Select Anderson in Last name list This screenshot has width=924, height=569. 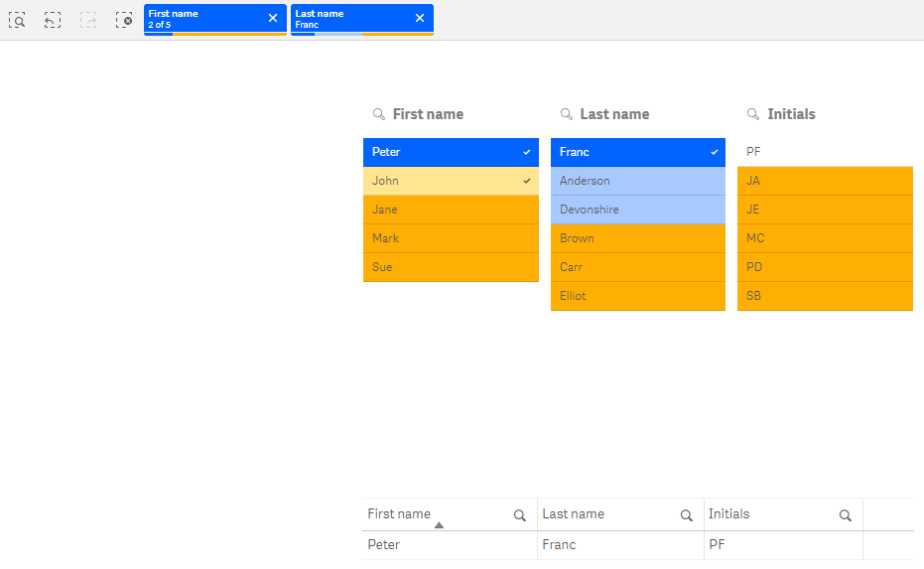[637, 181]
